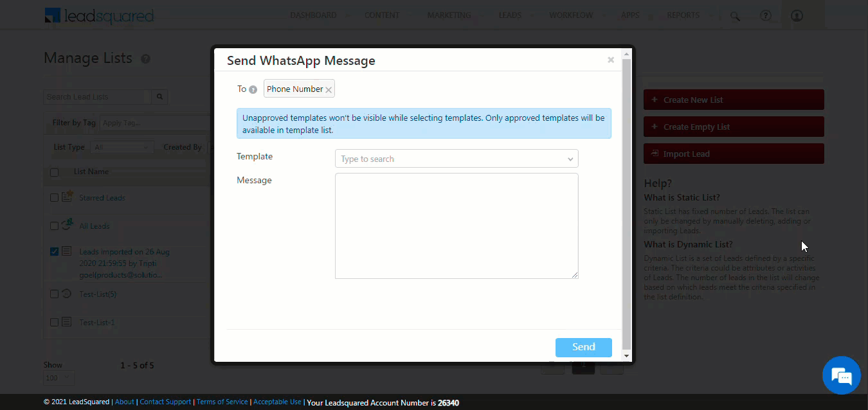868x410 pixels.
Task: Click inside the Message text area
Action: tap(457, 226)
